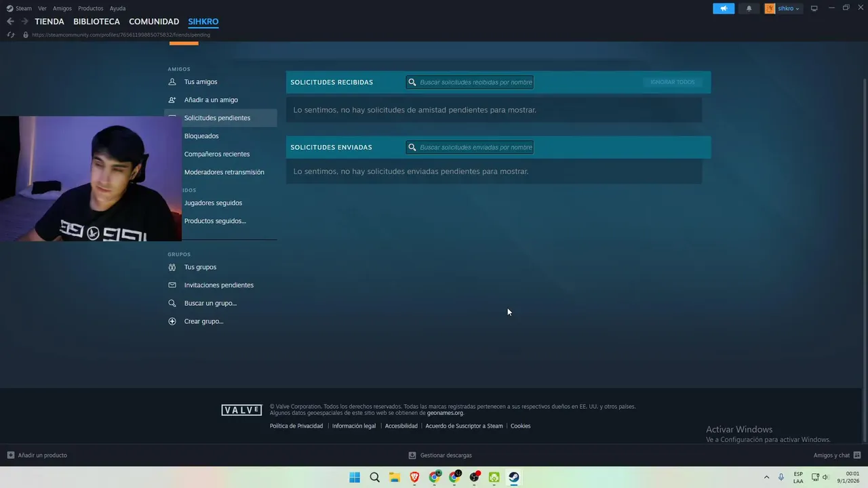Reload the page with the refresh icon
This screenshot has height=488, width=868.
click(10, 35)
